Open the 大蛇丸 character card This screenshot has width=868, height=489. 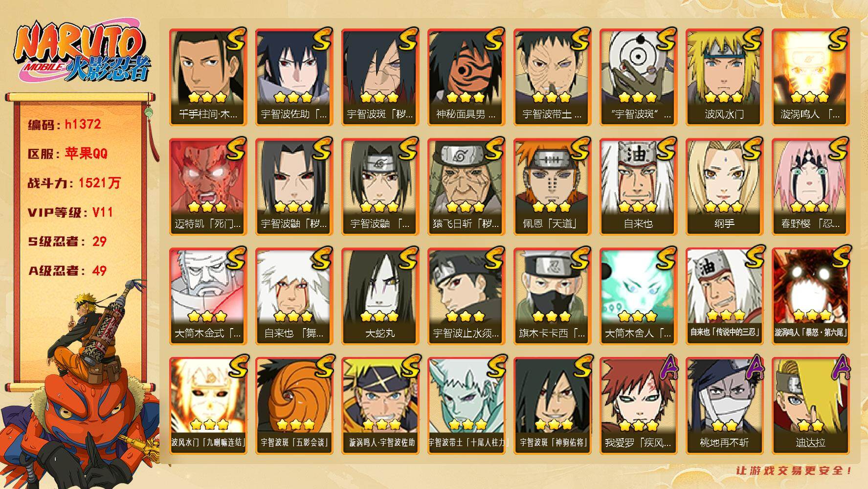[x=380, y=296]
